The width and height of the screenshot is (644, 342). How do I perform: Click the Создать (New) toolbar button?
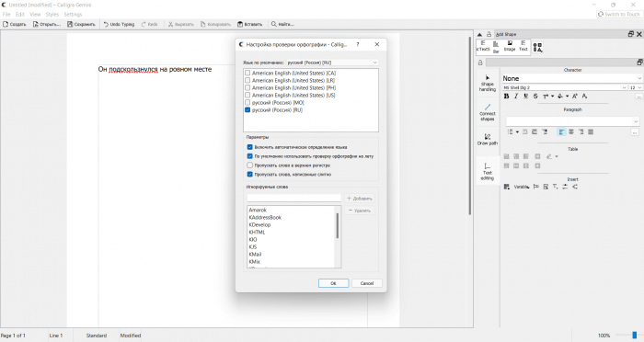(x=15, y=24)
